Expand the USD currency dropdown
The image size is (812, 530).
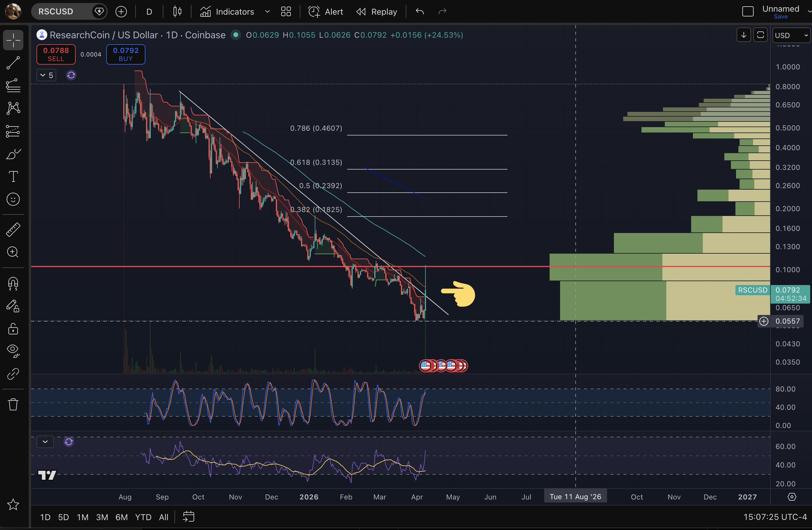[791, 35]
